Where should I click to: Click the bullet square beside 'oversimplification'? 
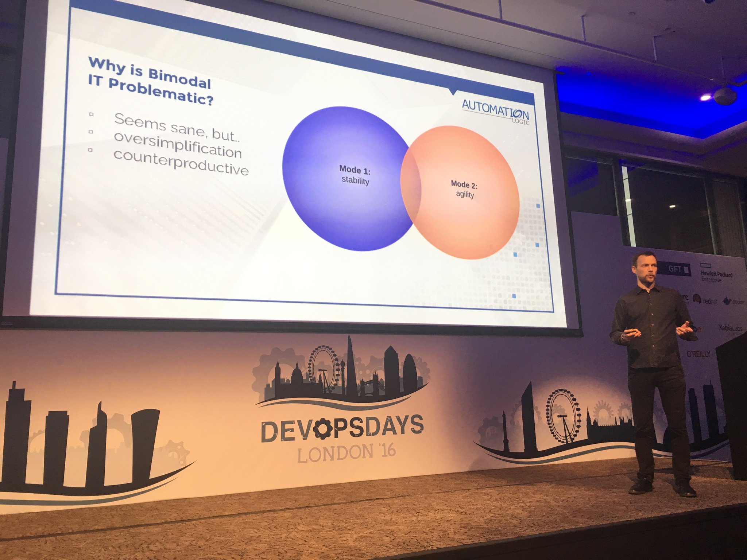point(90,132)
